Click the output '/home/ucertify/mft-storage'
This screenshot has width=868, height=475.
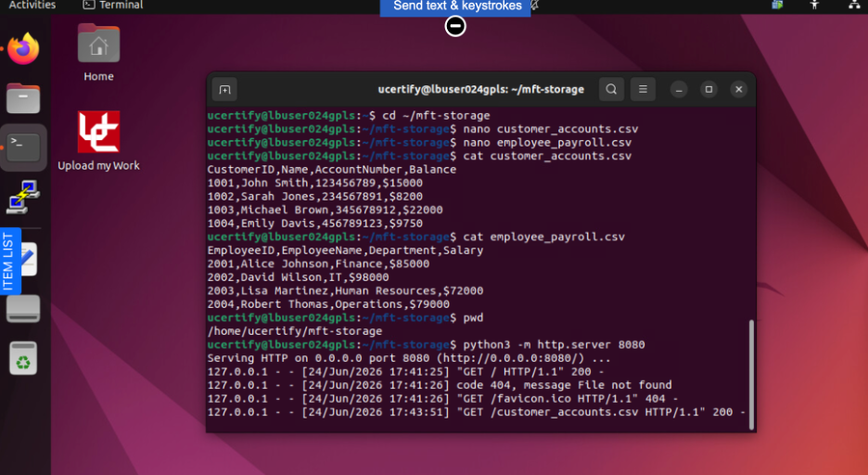pyautogui.click(x=295, y=331)
